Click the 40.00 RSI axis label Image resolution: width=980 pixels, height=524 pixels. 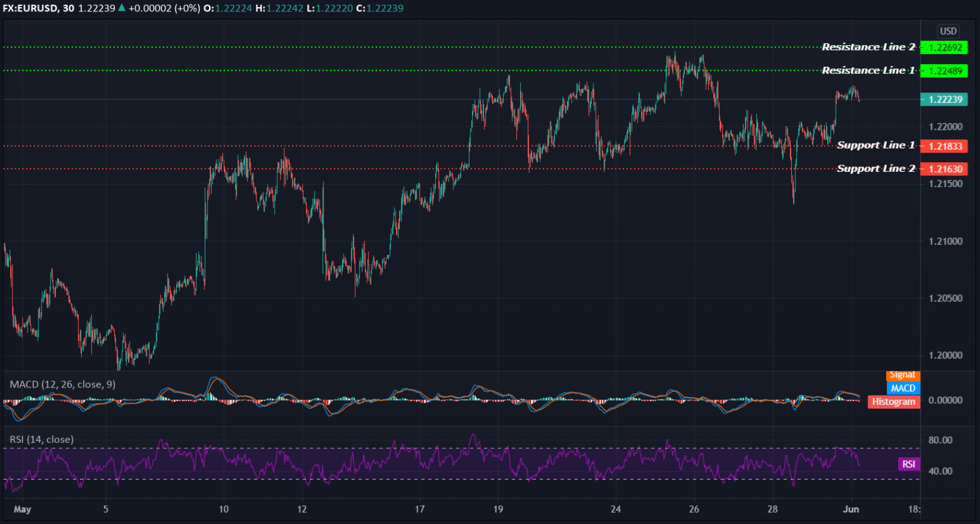pos(940,471)
